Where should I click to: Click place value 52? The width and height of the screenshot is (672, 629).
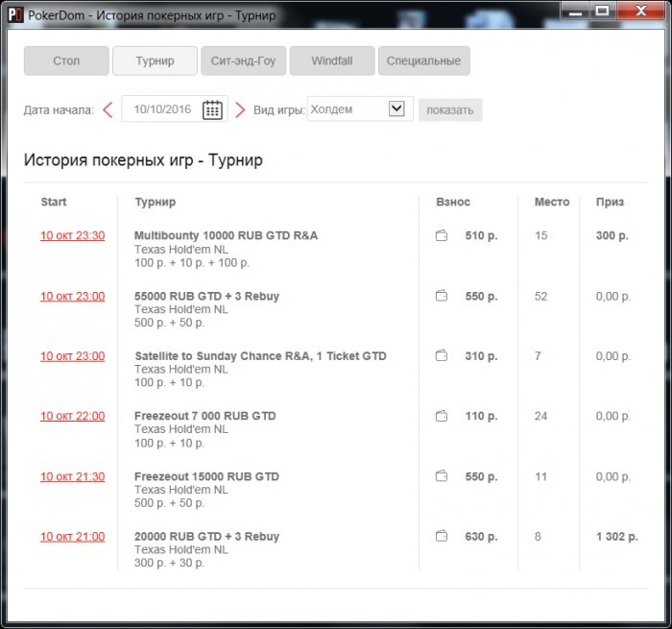tap(540, 296)
